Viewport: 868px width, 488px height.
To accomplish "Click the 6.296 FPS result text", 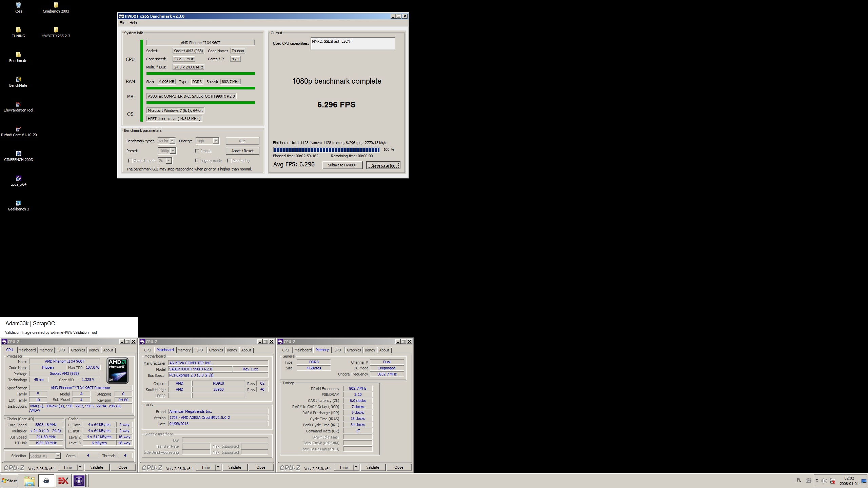I will (x=336, y=105).
